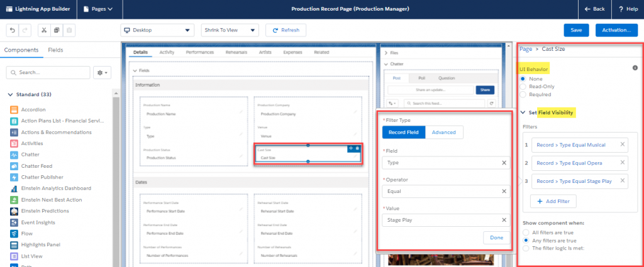Select the Event Insights component icon

pyautogui.click(x=14, y=222)
